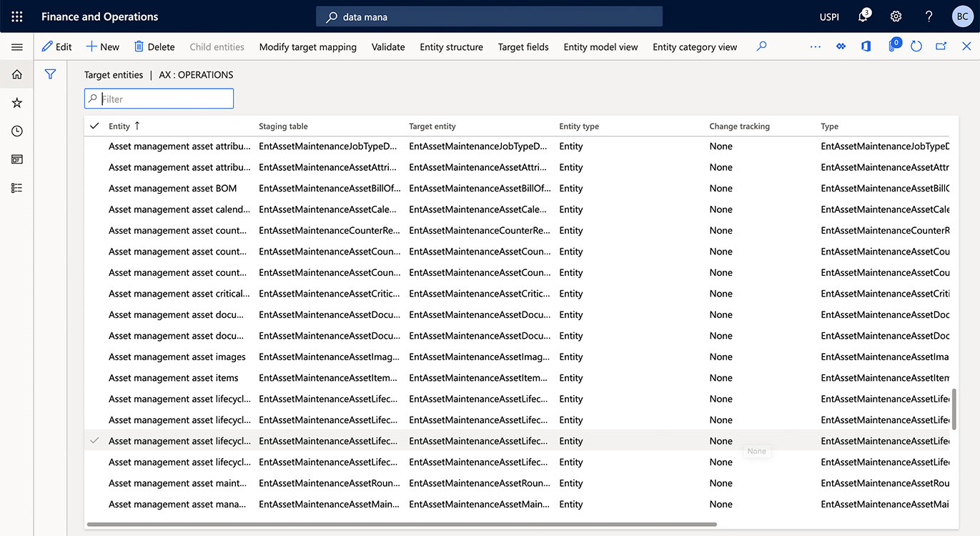Open Modules list icon in sidebar
The image size is (980, 536).
(x=17, y=188)
